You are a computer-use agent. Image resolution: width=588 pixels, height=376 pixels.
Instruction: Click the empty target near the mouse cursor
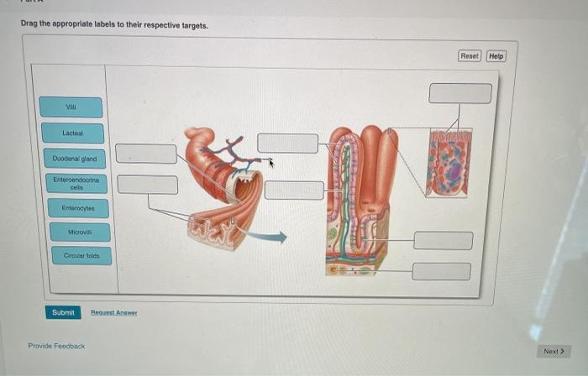pos(288,143)
